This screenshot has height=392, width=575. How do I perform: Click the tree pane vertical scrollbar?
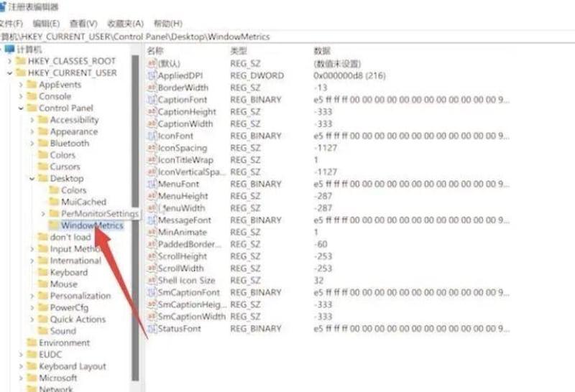135,218
